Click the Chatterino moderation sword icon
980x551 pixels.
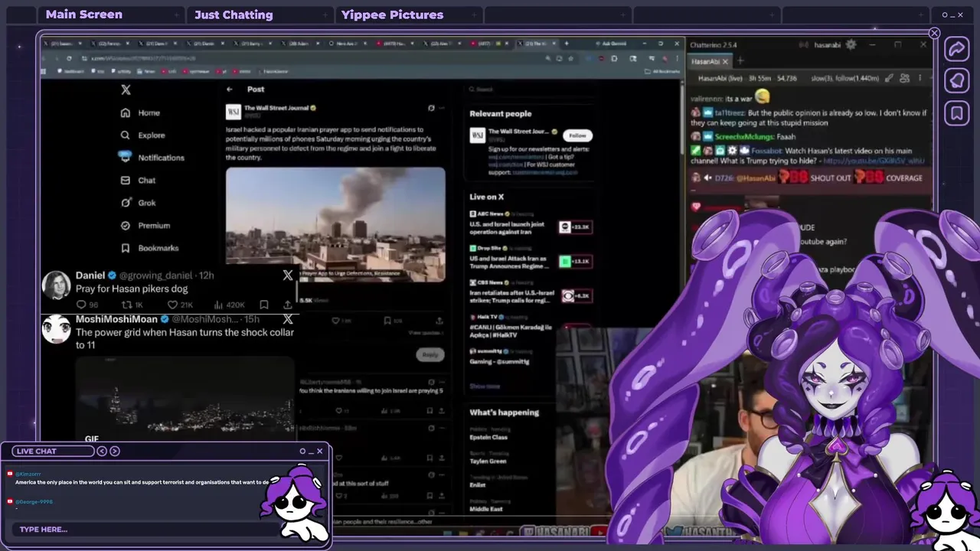point(889,78)
